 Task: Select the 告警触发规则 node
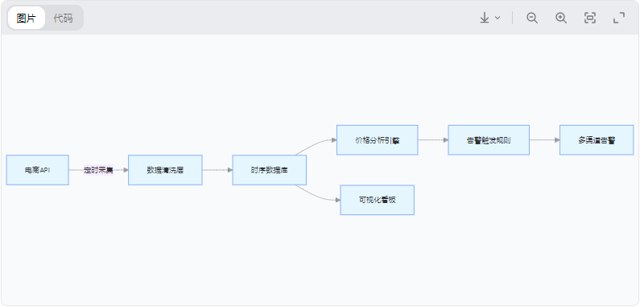tap(489, 139)
